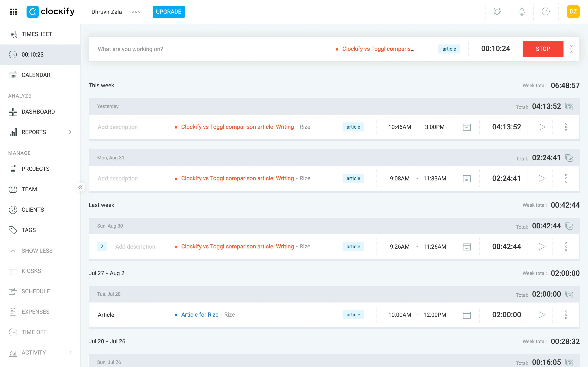Open bulk edit for Yesterday's entries
The width and height of the screenshot is (588, 367).
click(569, 106)
